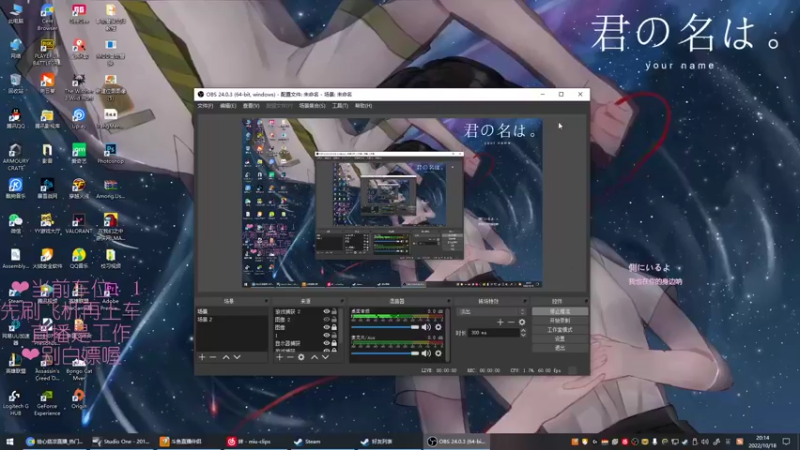Add a transition with the plus icon
This screenshot has width=800, height=450.
(x=500, y=322)
